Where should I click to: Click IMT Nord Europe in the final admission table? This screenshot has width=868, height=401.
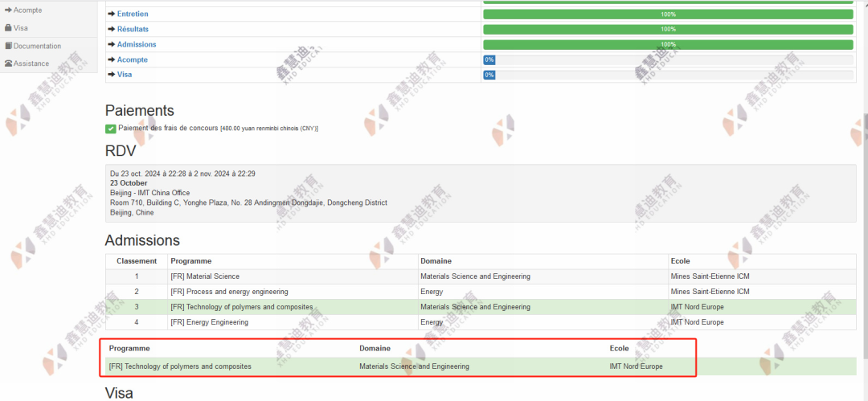click(636, 366)
